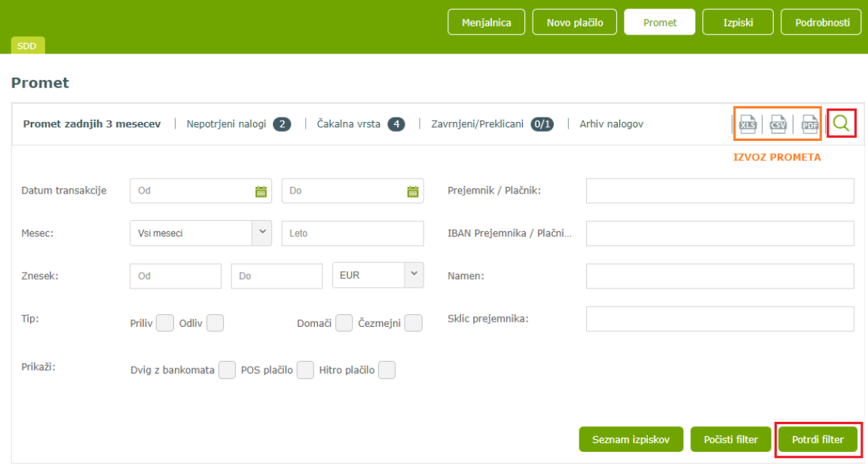This screenshot has height=464, width=868.
Task: Open the Novo plačilo tab
Action: click(x=575, y=23)
